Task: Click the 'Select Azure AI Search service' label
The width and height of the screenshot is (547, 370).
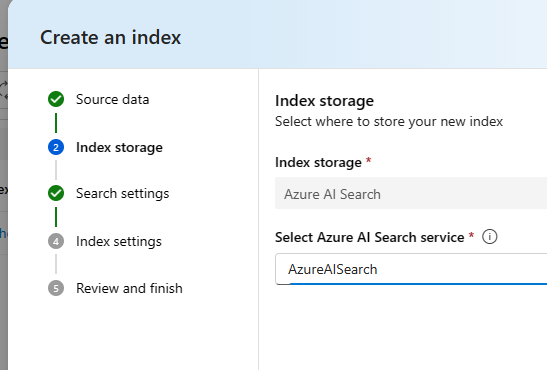Action: click(x=369, y=237)
